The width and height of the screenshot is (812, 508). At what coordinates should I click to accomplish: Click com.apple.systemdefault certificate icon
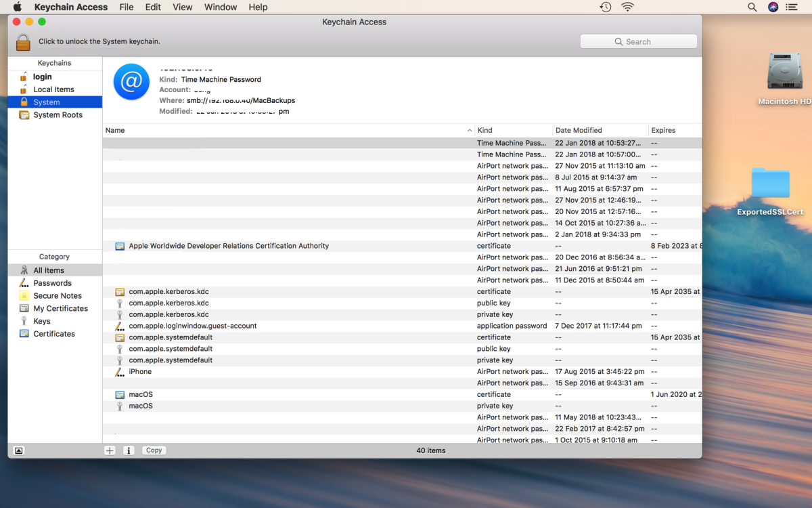120,337
